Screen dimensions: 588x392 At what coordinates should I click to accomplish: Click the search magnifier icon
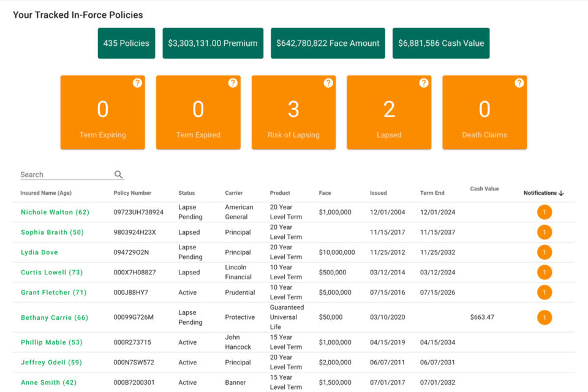coord(119,175)
